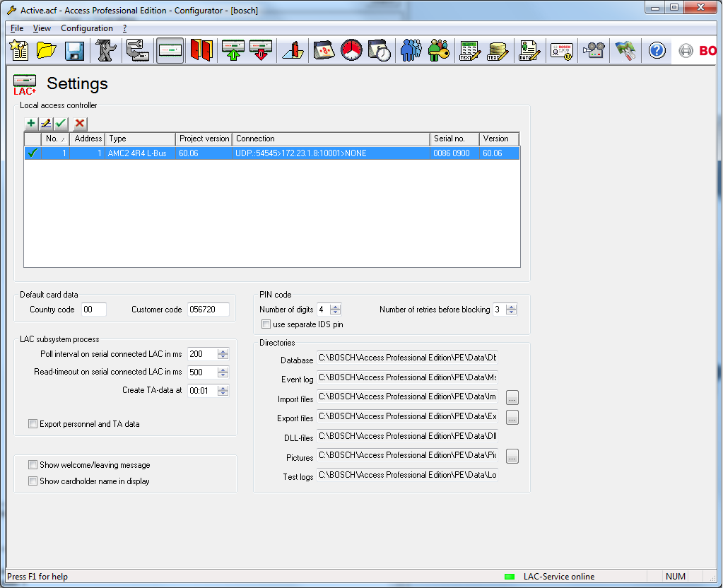Image resolution: width=723 pixels, height=588 pixels.
Task: Activate controller with green check icon
Action: tap(61, 123)
